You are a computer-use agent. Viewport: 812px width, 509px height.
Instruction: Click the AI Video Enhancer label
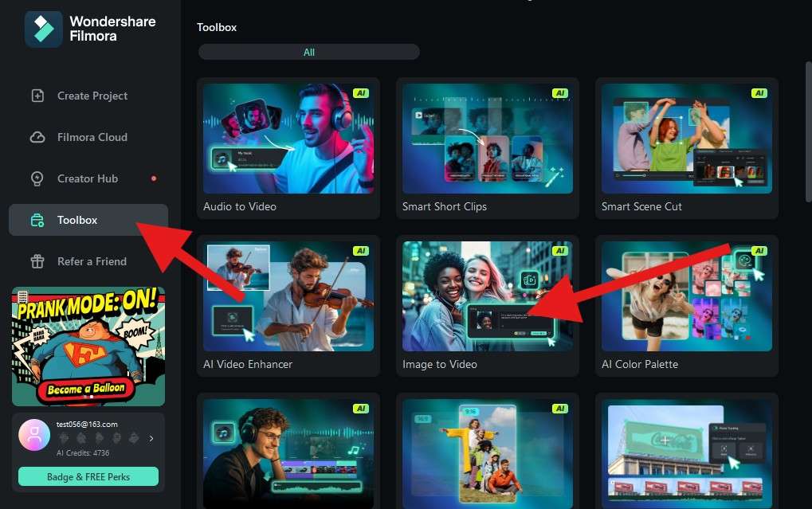coord(248,365)
